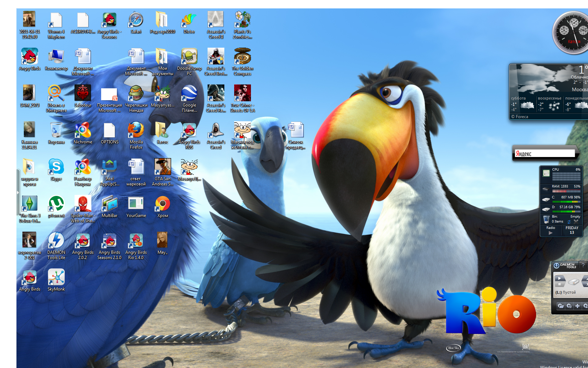Open the Saboteur game icon
The height and width of the screenshot is (368, 588).
click(x=83, y=96)
